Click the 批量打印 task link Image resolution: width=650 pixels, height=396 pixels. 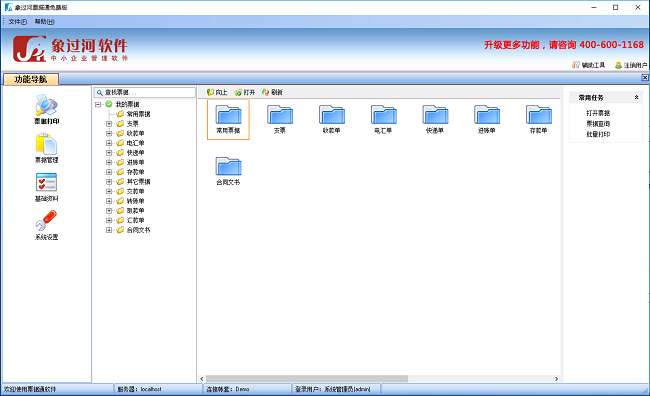[x=598, y=134]
